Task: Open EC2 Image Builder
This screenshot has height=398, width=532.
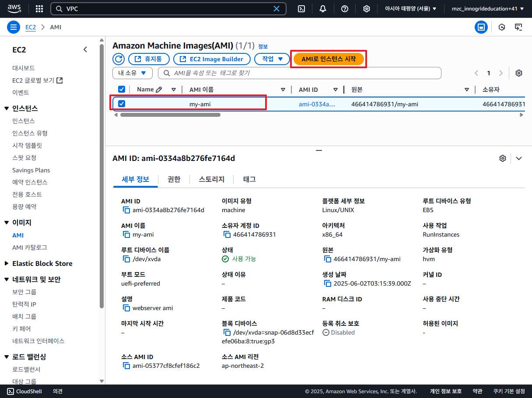Action: coord(212,59)
